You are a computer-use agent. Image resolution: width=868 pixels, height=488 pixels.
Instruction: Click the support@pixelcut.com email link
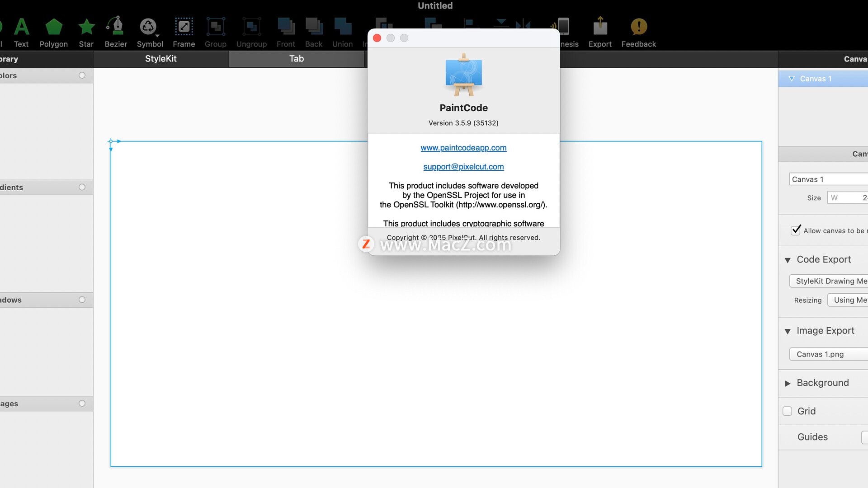(463, 167)
